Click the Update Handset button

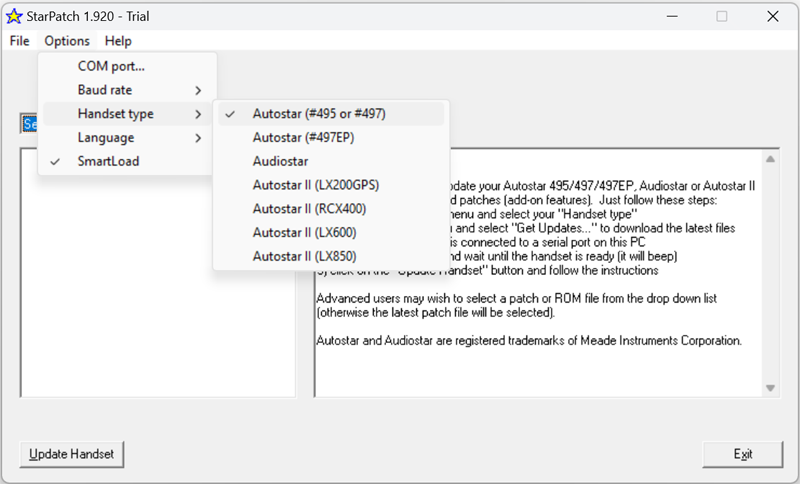click(71, 454)
